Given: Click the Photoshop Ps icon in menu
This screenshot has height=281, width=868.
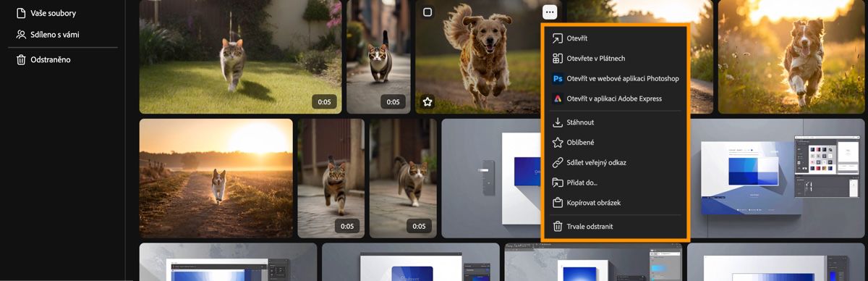Looking at the screenshot, I should click(558, 78).
